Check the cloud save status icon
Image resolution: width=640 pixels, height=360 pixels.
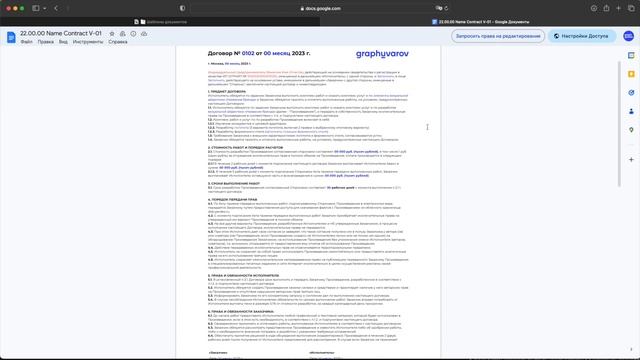(144, 33)
